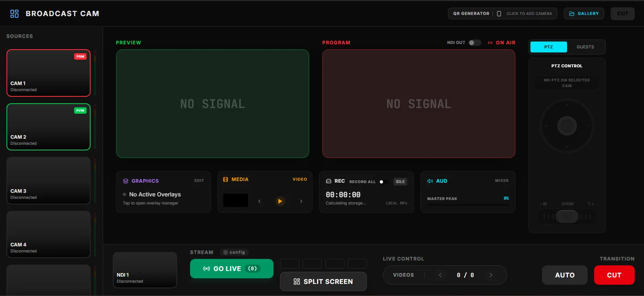Click the Program monitor
The height and width of the screenshot is (296, 644).
tap(419, 104)
